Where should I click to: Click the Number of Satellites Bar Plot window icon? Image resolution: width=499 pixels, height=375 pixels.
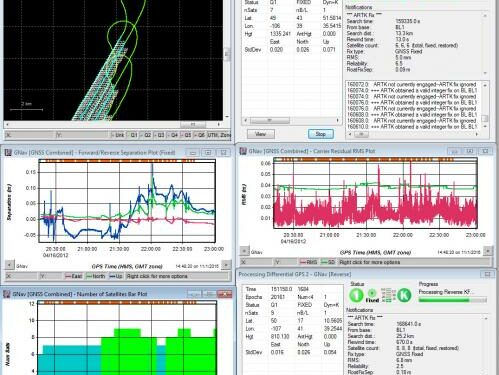pos(7,294)
